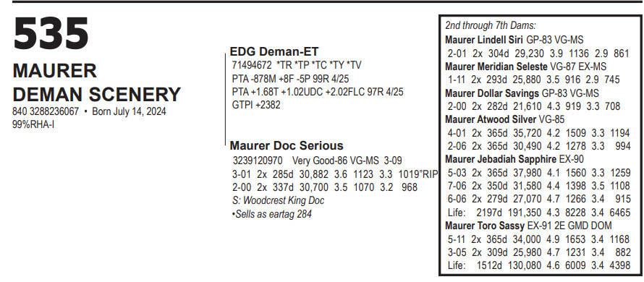This screenshot has height=282, width=644.
Task: Click the PTA -878M production line
Action: click(290, 78)
